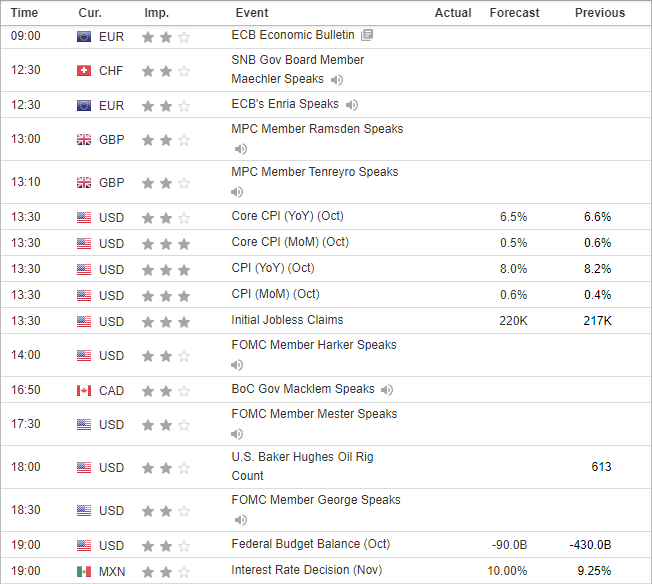The image size is (652, 584).
Task: Click the UK flag in the 13:10 row
Action: click(84, 183)
